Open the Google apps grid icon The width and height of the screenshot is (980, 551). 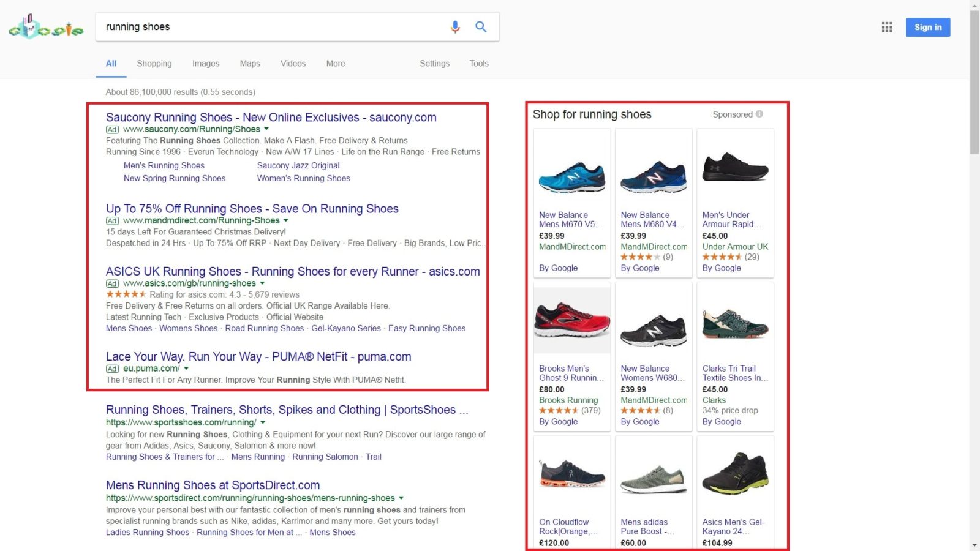[x=887, y=27]
